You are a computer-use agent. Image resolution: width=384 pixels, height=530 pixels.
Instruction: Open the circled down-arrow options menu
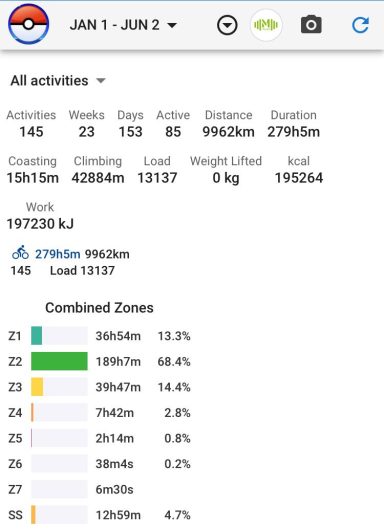coord(227,25)
